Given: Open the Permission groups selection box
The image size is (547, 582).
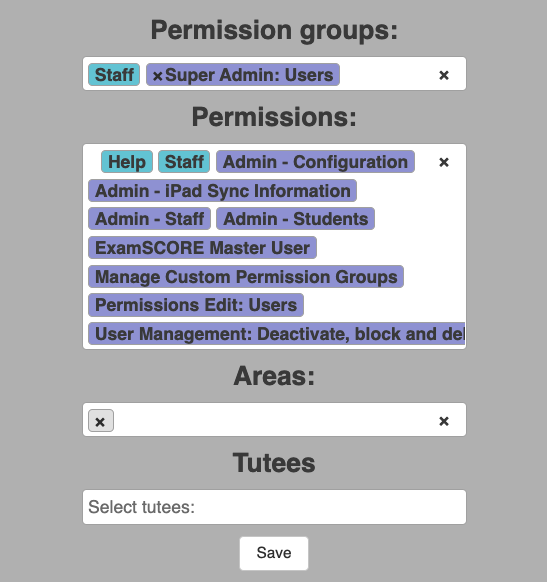Looking at the screenshot, I should pyautogui.click(x=386, y=74).
